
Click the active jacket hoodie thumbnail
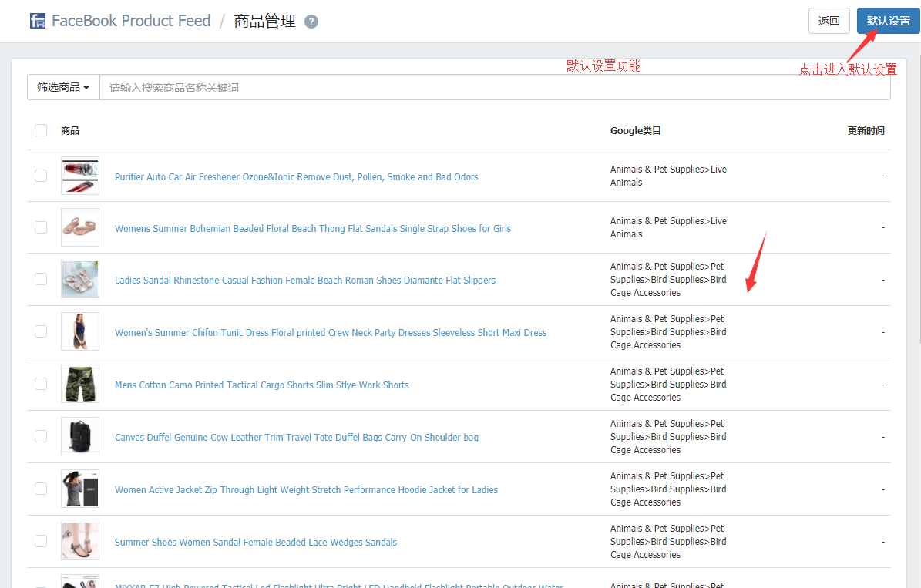coord(80,489)
